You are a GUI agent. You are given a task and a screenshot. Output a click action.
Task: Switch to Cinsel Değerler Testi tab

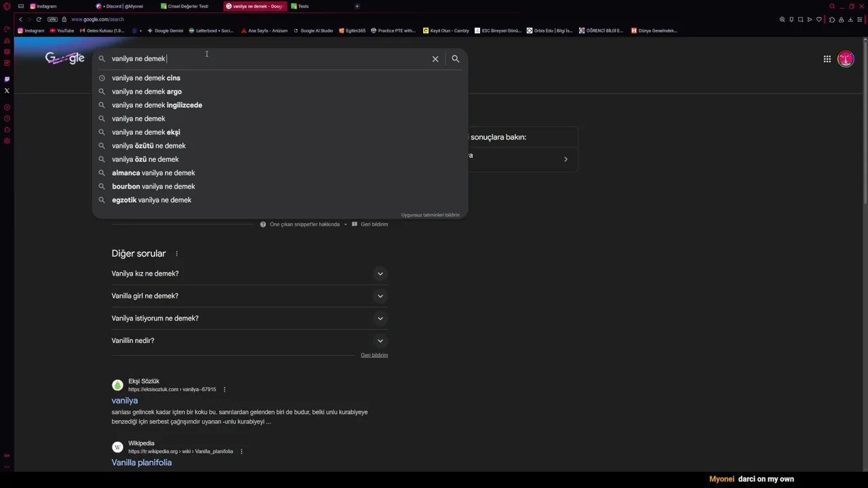pyautogui.click(x=189, y=6)
